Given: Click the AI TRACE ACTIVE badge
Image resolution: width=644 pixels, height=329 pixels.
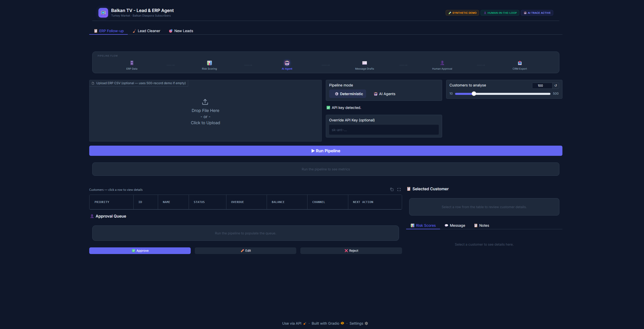Looking at the screenshot, I should [x=537, y=13].
